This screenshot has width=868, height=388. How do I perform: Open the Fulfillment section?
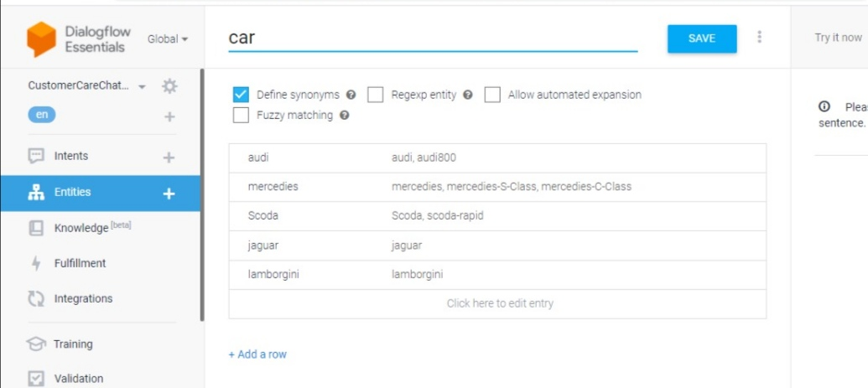click(x=80, y=263)
